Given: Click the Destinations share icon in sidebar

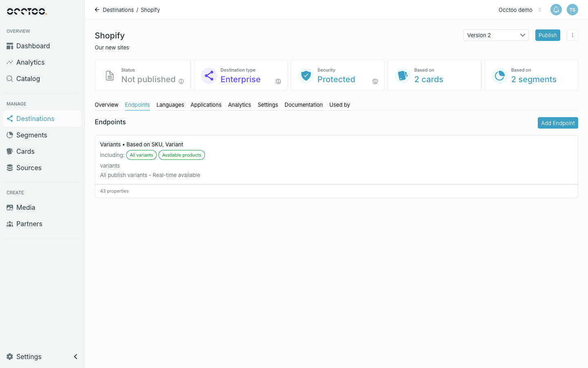Looking at the screenshot, I should click(10, 119).
